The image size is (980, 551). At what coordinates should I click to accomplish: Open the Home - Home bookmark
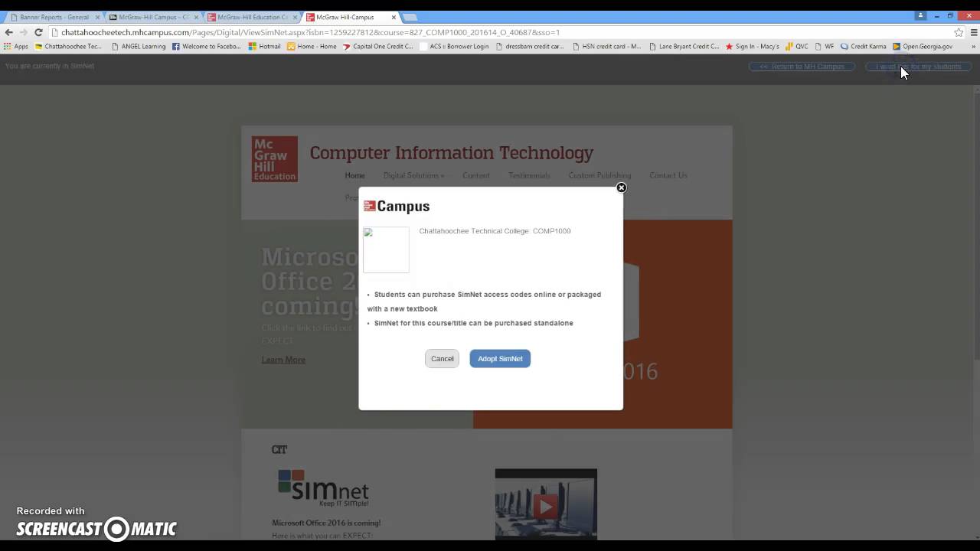point(312,46)
